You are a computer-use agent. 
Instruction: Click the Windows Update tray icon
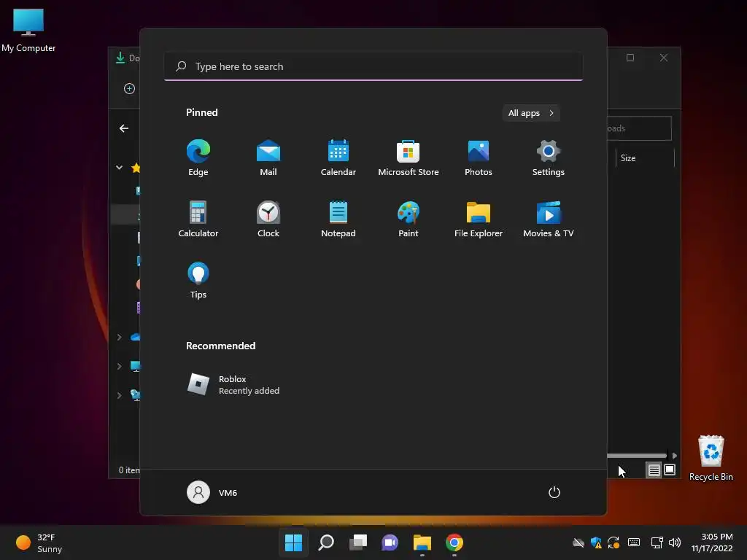(x=614, y=542)
